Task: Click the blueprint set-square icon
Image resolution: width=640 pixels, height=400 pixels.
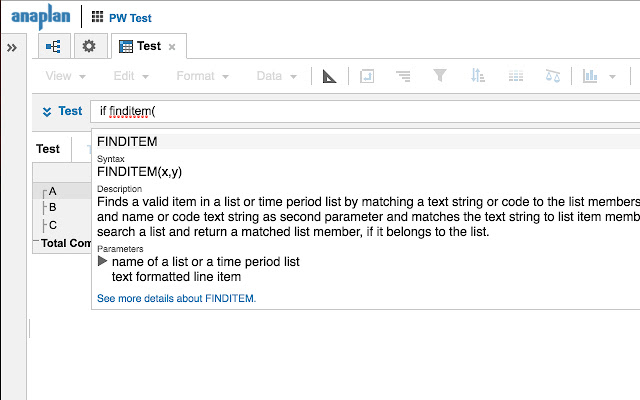Action: (331, 76)
